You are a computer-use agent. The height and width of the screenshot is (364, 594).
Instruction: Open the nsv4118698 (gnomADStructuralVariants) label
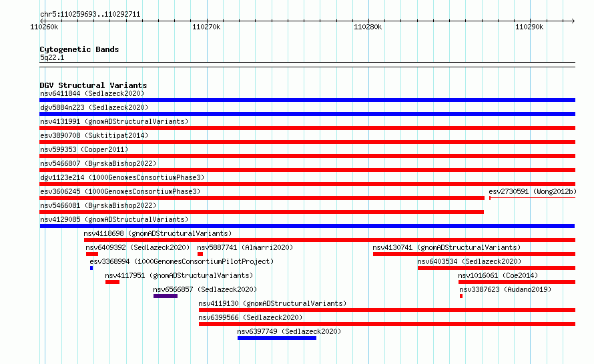[158, 233]
